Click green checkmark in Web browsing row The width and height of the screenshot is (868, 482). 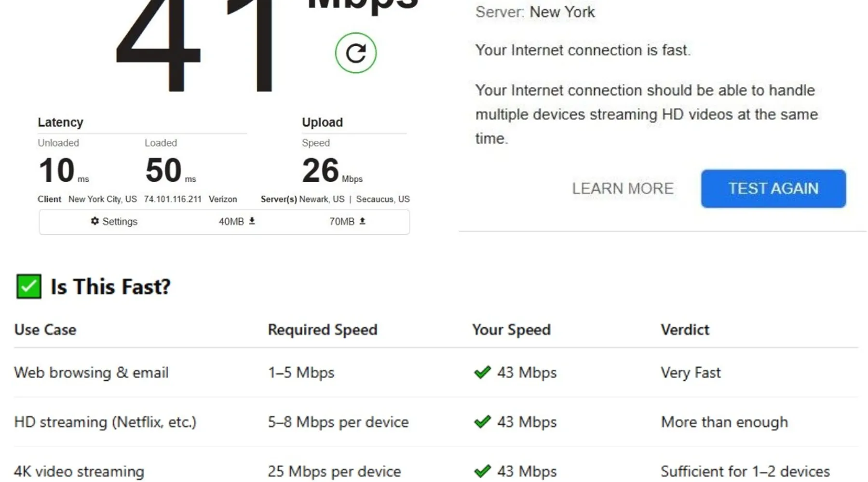(x=482, y=372)
